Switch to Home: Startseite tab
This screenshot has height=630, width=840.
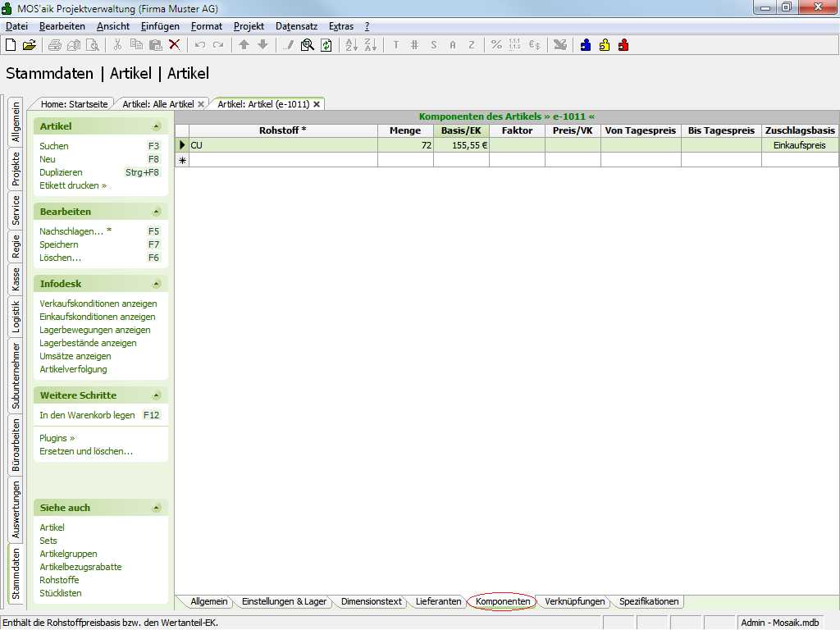pos(74,104)
